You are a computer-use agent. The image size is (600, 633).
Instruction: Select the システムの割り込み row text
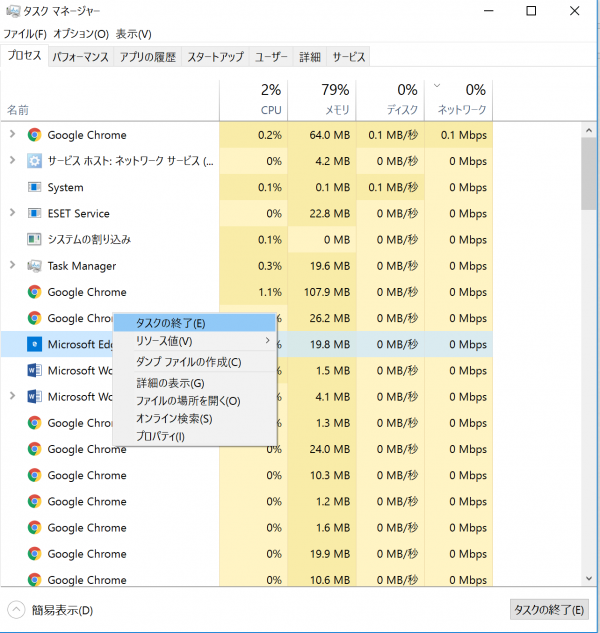point(89,239)
